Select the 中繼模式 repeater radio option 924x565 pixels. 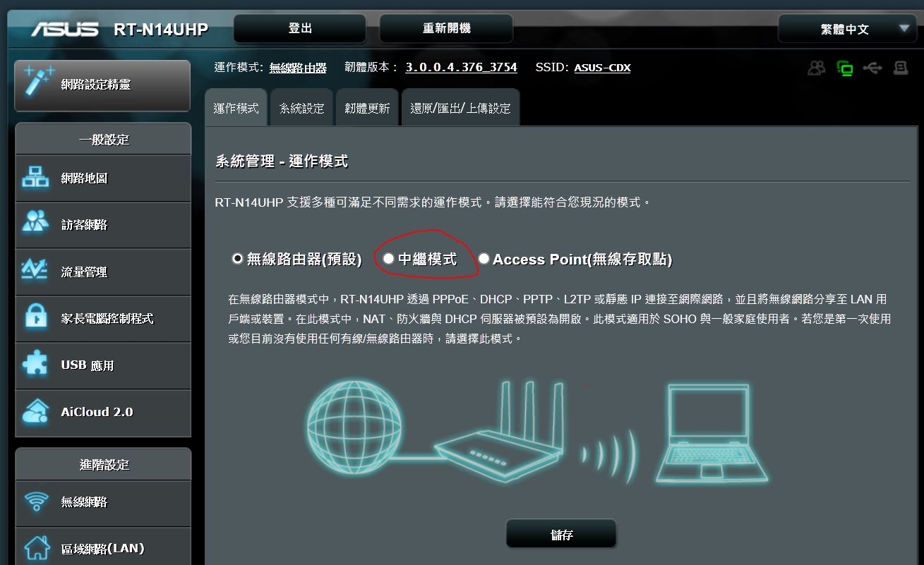(x=388, y=259)
